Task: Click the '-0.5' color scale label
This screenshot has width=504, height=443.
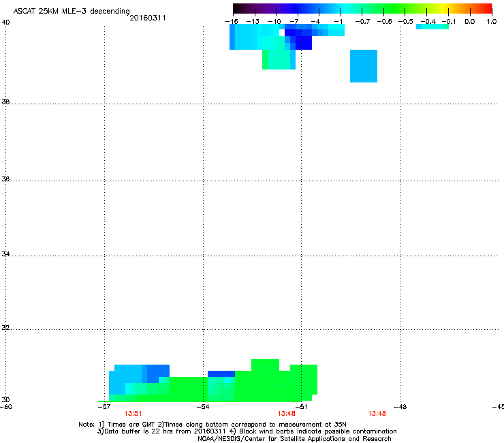Action: [406, 22]
